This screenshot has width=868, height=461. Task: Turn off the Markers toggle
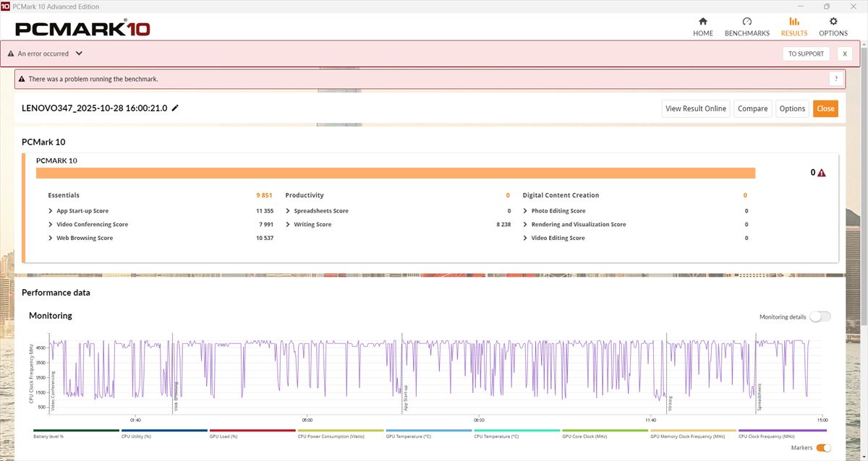pyautogui.click(x=823, y=448)
